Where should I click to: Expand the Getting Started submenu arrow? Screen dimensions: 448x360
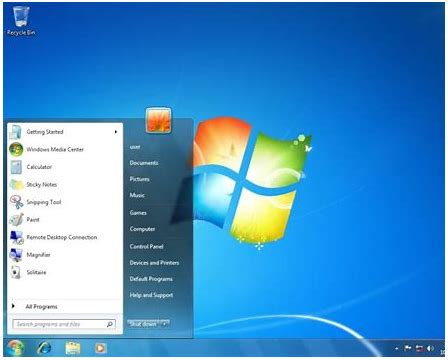[116, 132]
